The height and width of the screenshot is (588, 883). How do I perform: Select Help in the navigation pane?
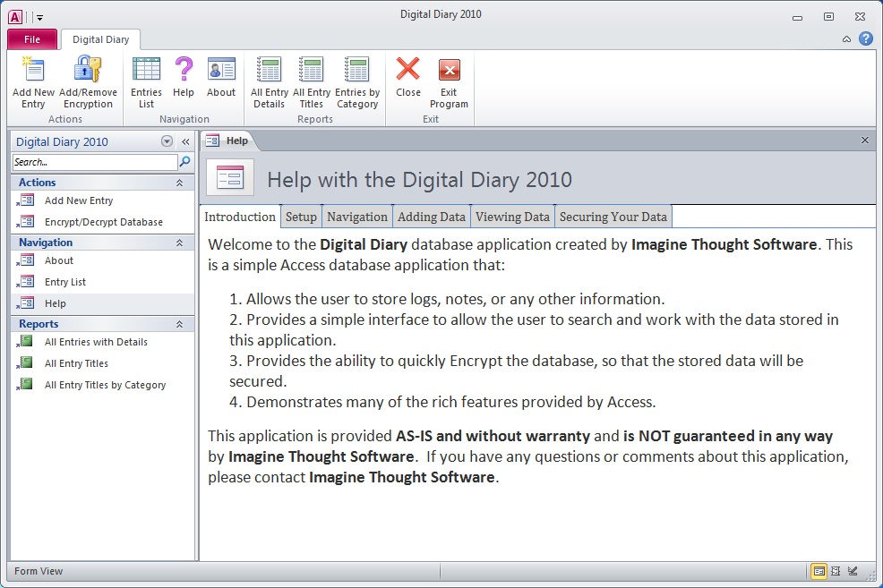102,303
